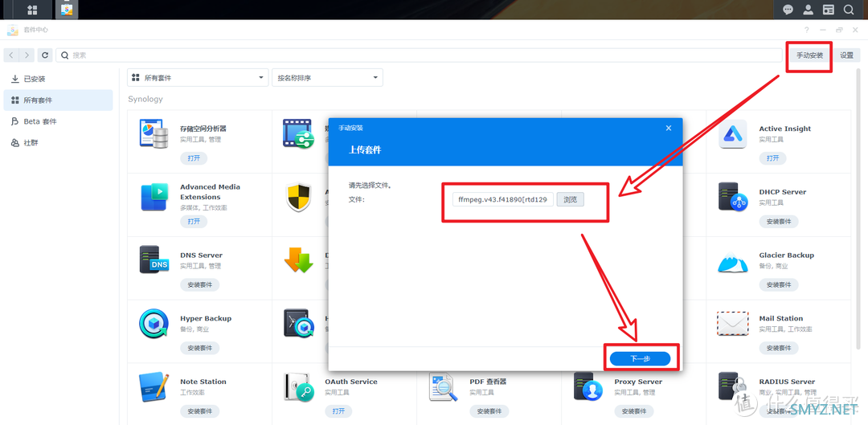Install the DNS Server package
The image size is (868, 425).
coord(200,285)
